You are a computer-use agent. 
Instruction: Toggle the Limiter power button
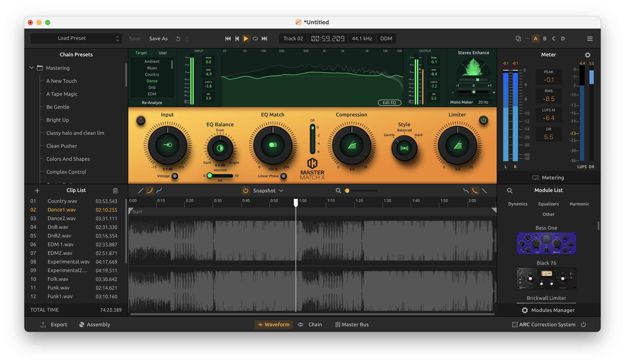(483, 120)
